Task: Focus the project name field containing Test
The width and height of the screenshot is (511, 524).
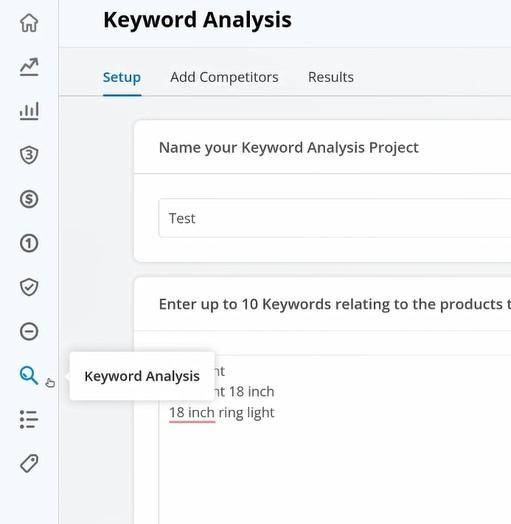Action: pos(335,218)
